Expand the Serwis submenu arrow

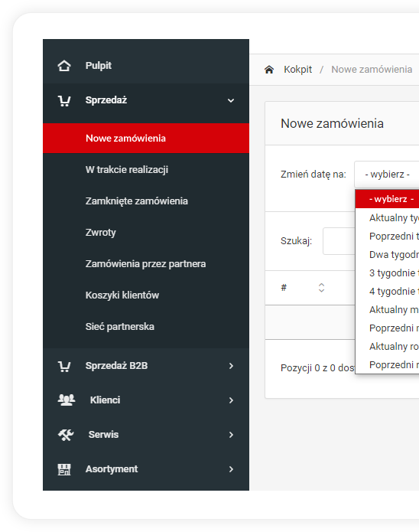(231, 435)
